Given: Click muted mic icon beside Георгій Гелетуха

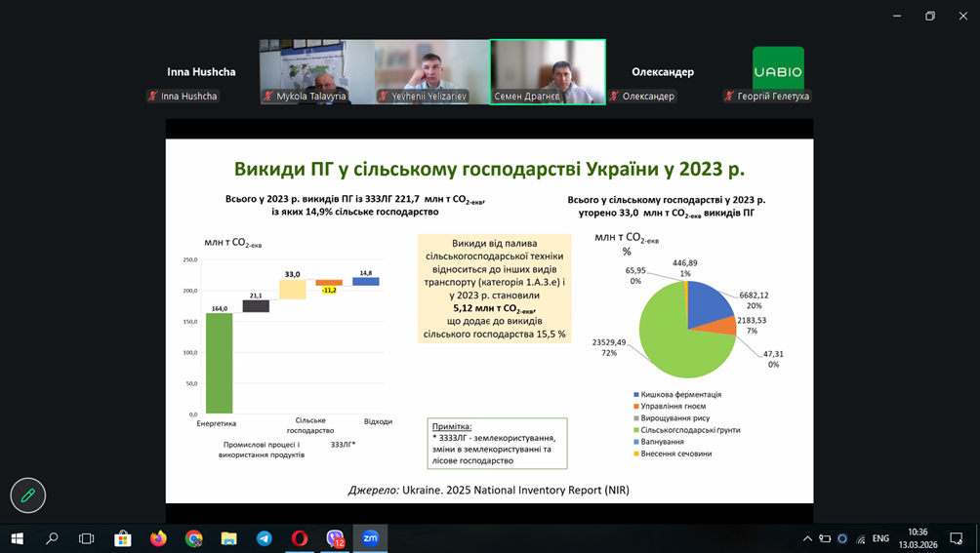Looking at the screenshot, I should [729, 97].
